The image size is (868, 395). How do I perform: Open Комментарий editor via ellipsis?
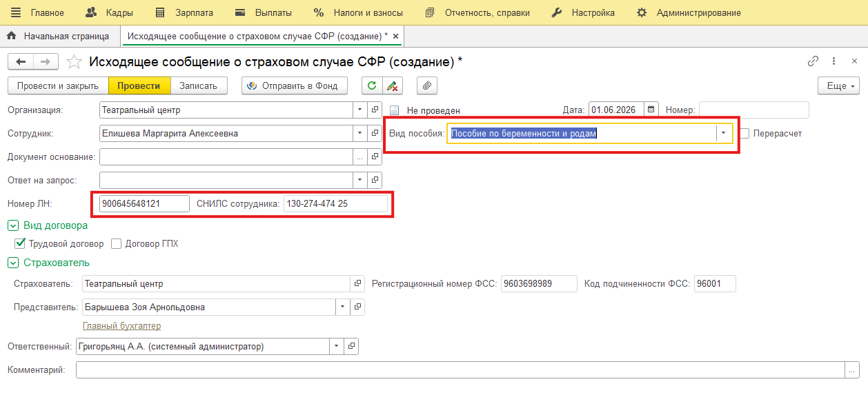coord(853,370)
